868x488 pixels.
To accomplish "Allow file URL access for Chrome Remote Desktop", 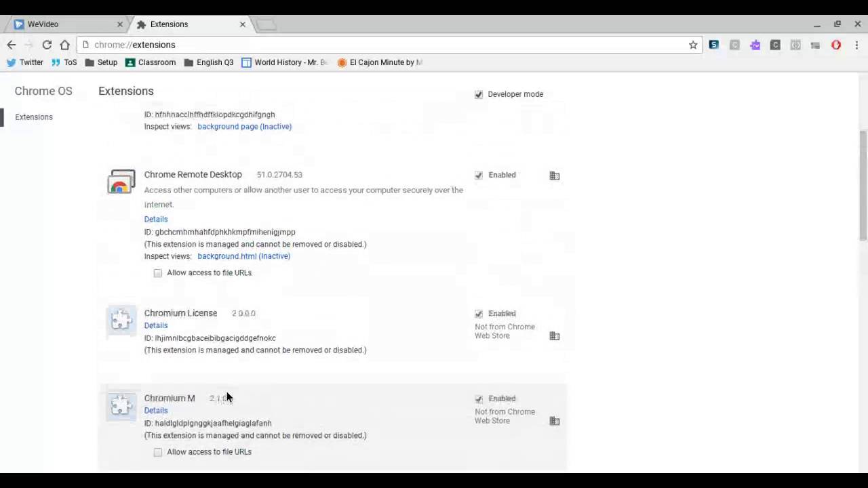I will tap(158, 273).
